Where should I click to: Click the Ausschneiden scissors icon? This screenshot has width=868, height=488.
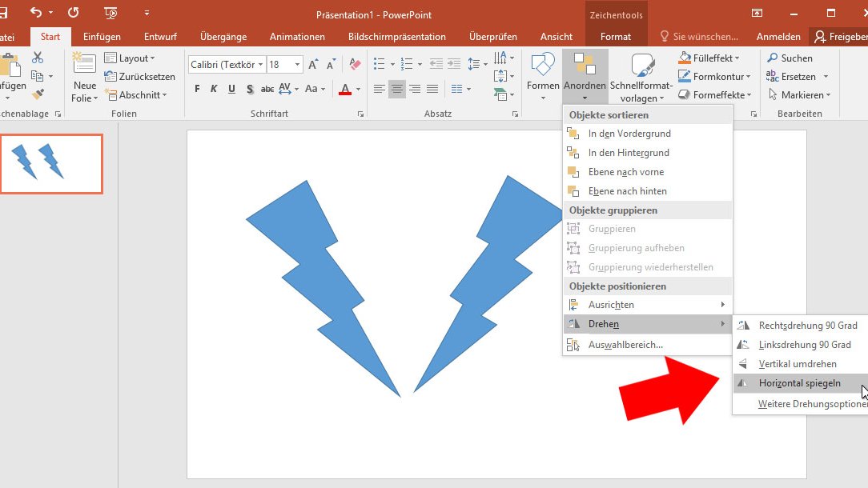pyautogui.click(x=37, y=57)
